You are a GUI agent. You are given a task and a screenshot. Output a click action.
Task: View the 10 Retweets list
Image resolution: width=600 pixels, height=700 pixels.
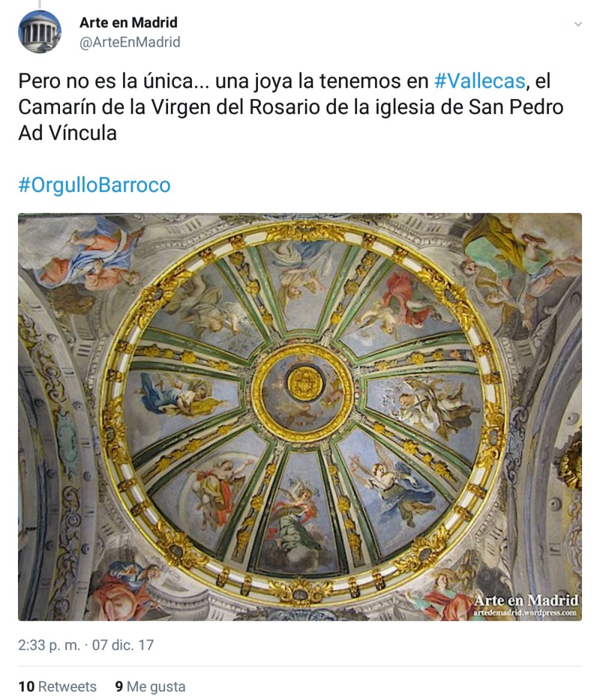point(57,686)
